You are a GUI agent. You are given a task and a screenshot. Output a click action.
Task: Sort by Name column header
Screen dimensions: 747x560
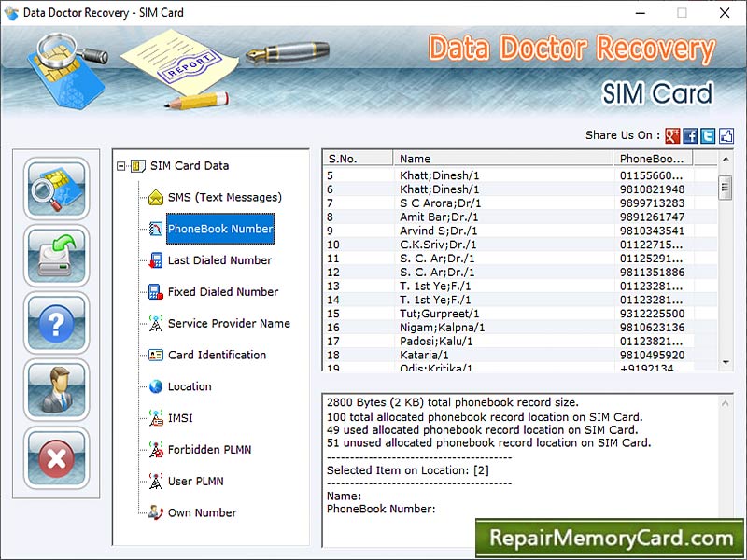pos(503,159)
